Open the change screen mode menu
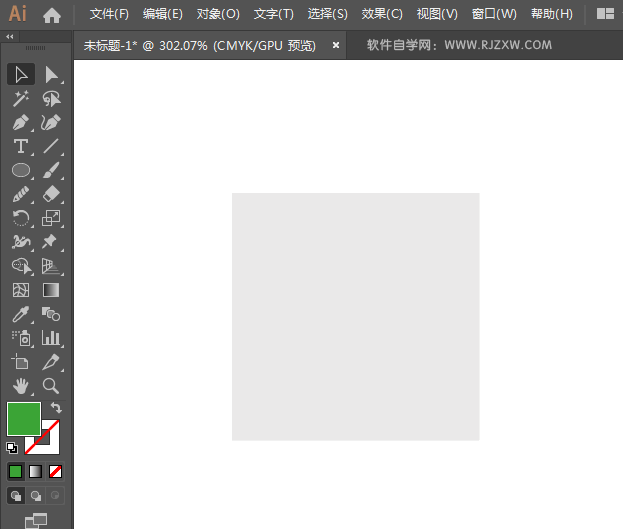623x529 pixels. 36,519
